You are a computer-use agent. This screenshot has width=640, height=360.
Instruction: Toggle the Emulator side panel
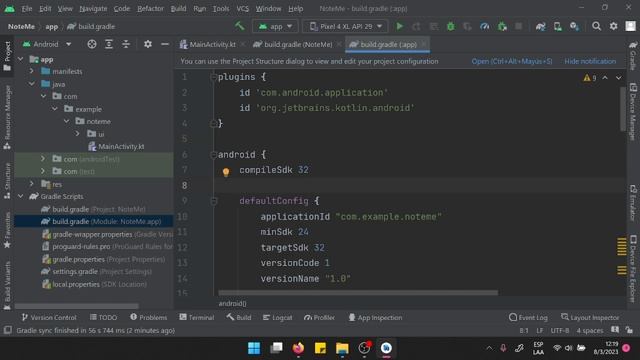coord(633,203)
